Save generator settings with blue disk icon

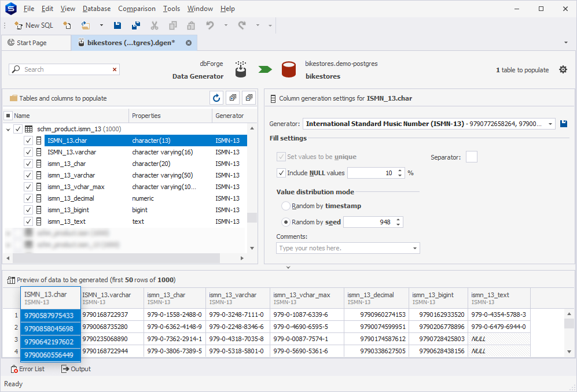point(563,124)
